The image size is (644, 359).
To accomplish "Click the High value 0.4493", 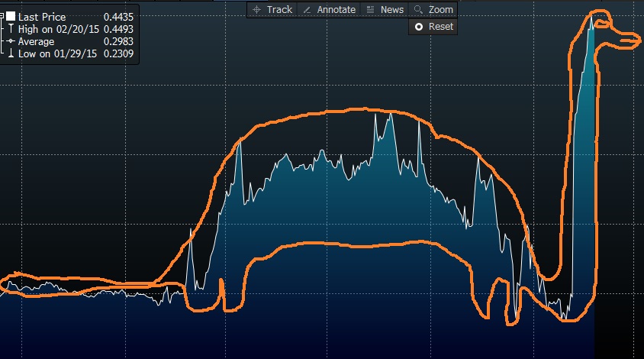I will point(118,29).
